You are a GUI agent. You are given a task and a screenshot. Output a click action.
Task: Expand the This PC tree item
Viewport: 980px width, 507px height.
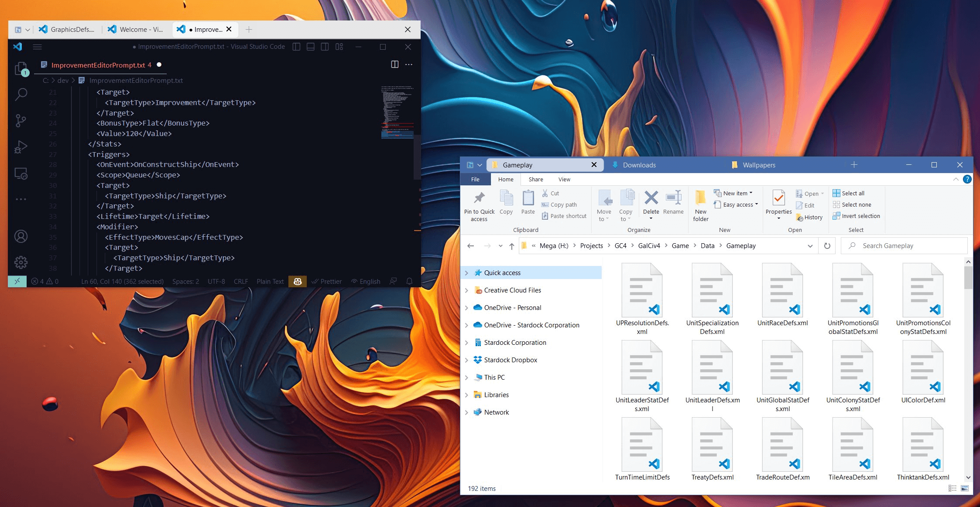click(468, 377)
